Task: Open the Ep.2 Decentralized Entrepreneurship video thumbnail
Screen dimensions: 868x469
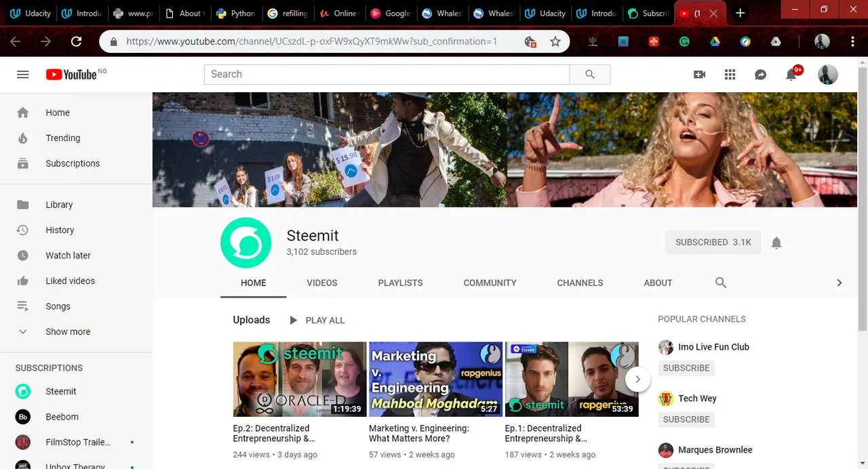Action: (x=300, y=379)
